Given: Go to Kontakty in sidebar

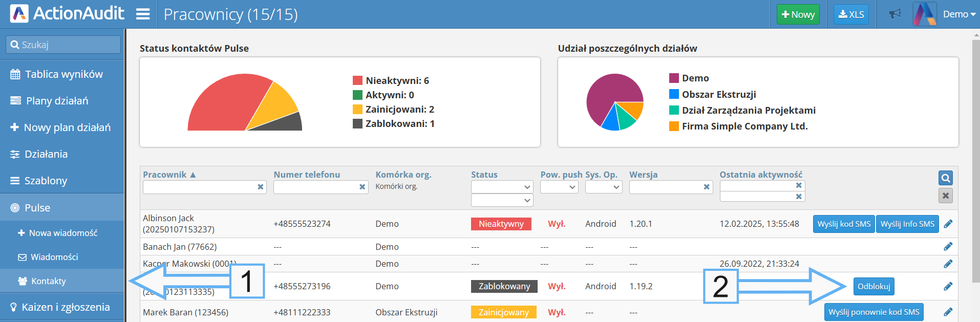Looking at the screenshot, I should (x=49, y=281).
